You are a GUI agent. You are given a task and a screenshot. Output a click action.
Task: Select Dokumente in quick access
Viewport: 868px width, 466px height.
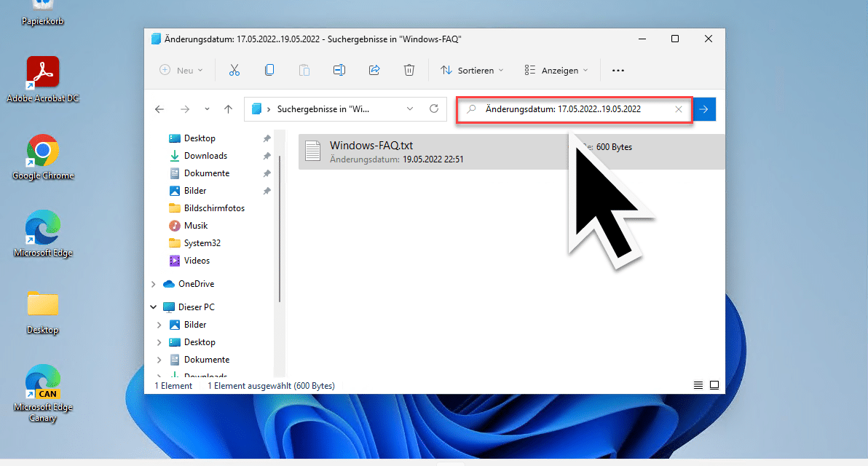tap(207, 173)
